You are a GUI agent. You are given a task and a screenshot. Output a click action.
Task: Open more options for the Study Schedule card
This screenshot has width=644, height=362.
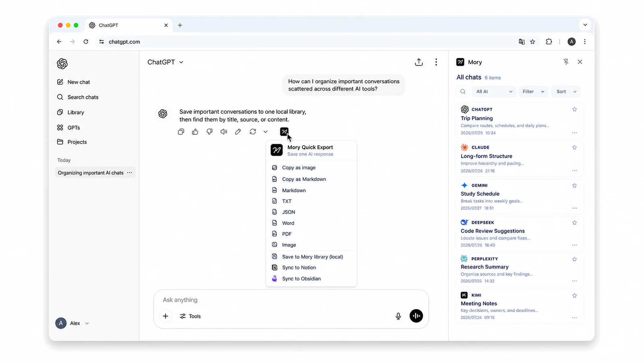(x=574, y=208)
